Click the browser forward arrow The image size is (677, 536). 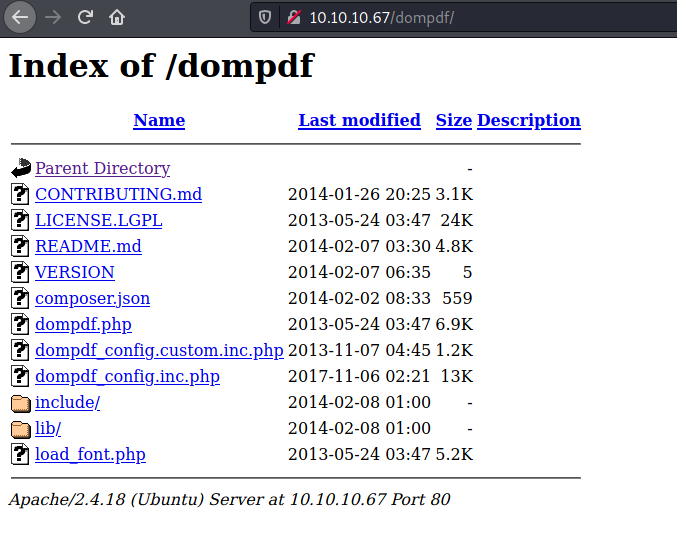[x=53, y=17]
